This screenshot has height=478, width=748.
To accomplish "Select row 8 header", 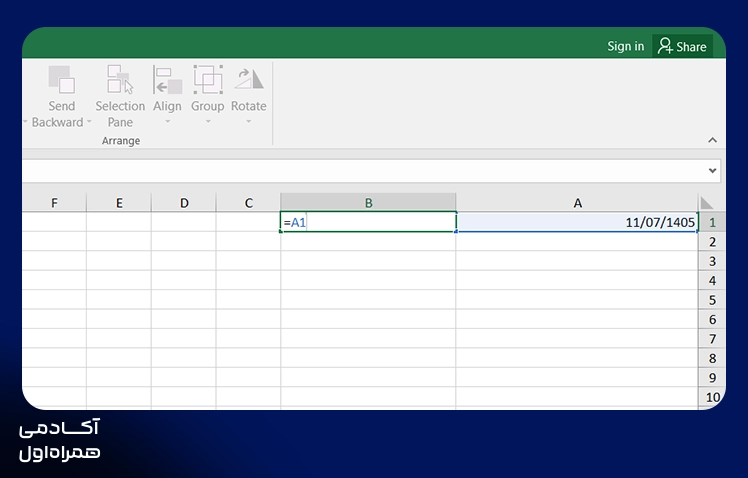I will point(712,358).
